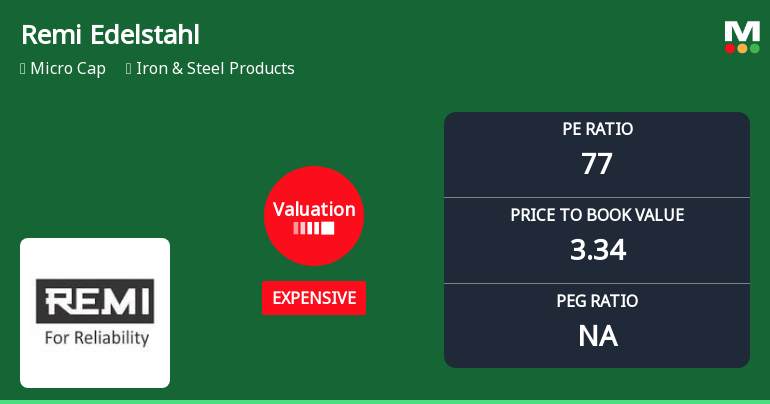Open the Remi Edelstahl title
Viewport: 770px width, 404px height.
pos(110,35)
